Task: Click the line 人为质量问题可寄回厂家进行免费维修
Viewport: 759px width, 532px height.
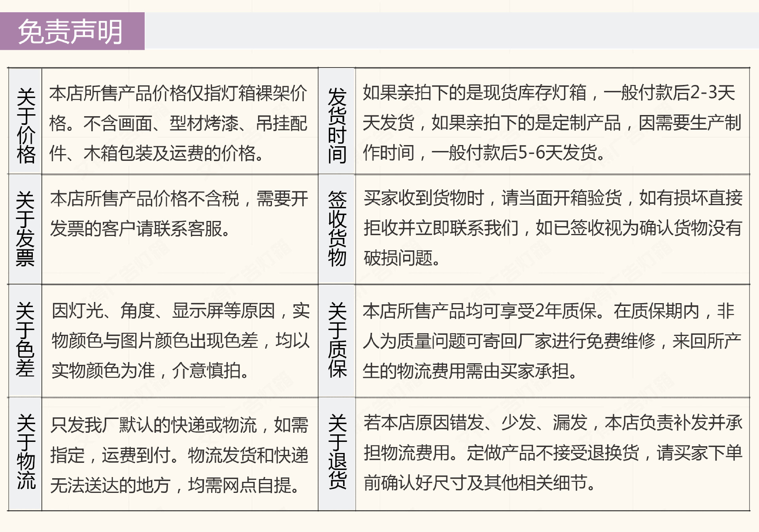Action: coord(509,341)
